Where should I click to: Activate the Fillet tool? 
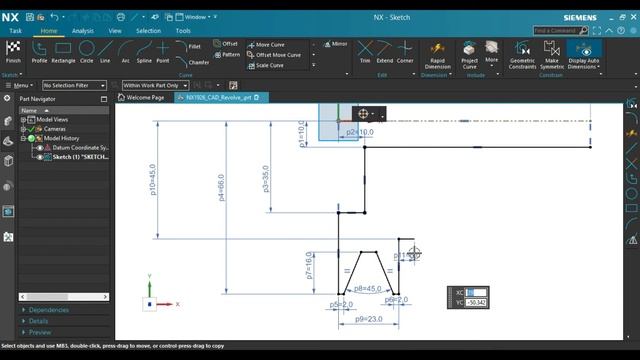click(x=189, y=47)
